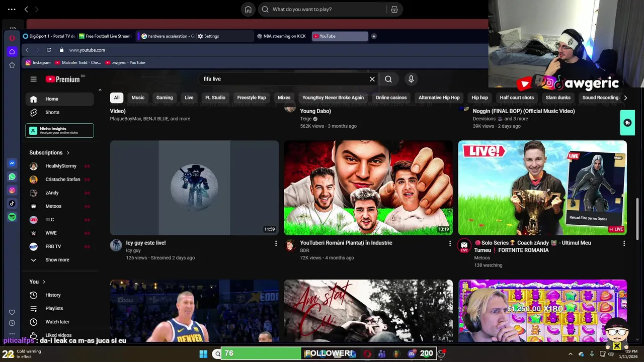Viewport: 644px width, 362px height.
Task: Go to Home in YouTube sidebar
Action: (59, 99)
